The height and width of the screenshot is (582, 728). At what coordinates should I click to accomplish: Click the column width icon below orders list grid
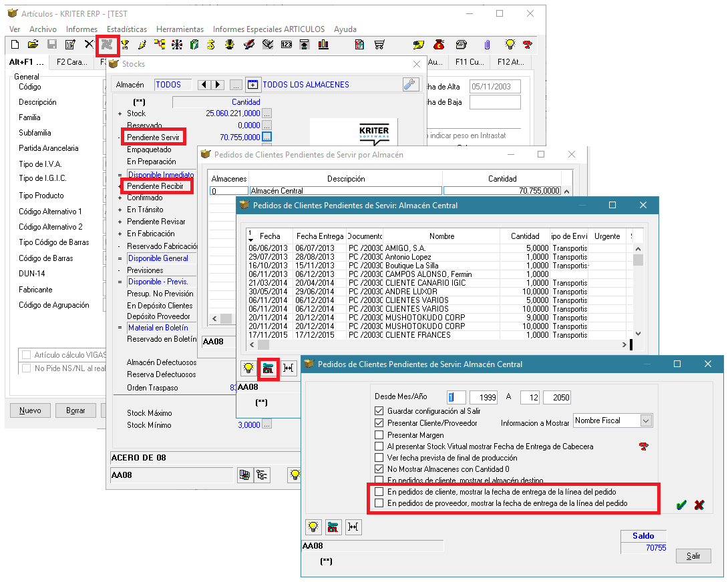pyautogui.click(x=289, y=368)
